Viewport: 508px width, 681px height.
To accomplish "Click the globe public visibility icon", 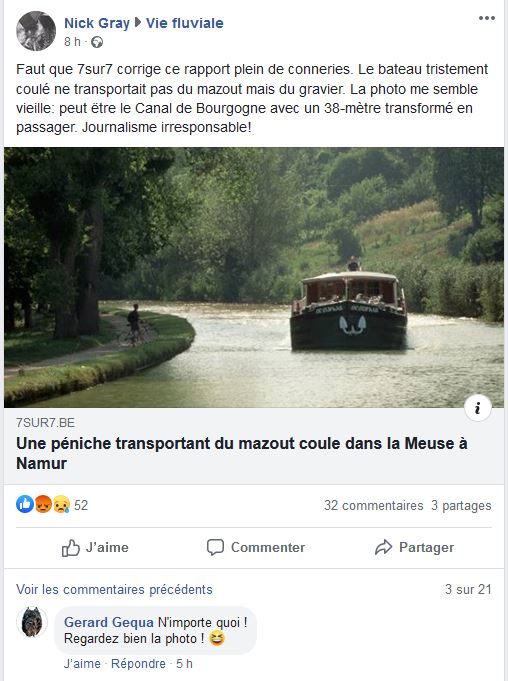I will pos(97,42).
